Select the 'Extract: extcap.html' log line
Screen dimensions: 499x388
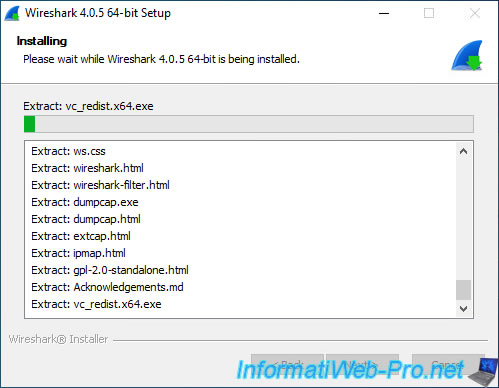point(81,236)
